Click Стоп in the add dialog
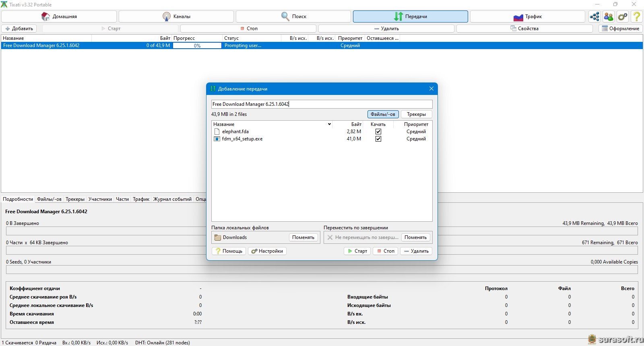 click(385, 251)
